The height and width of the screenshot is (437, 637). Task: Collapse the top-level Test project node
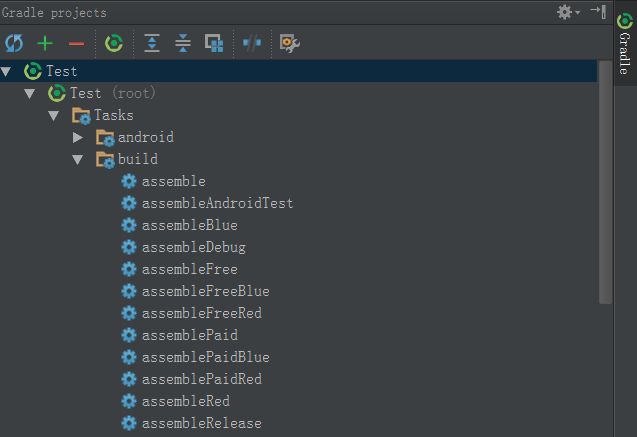(6, 71)
